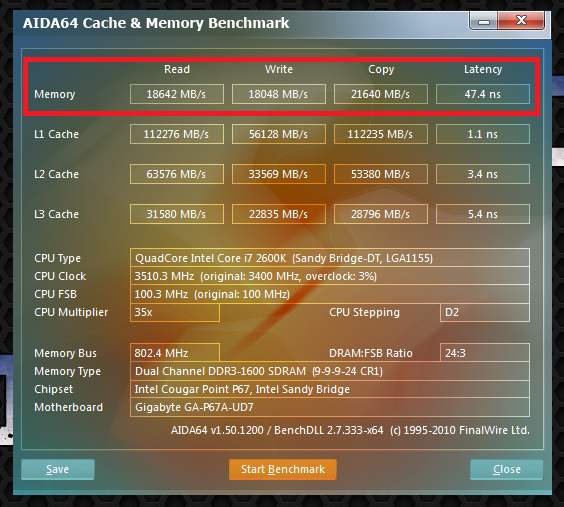Click the Start Benchmark button

(x=283, y=469)
